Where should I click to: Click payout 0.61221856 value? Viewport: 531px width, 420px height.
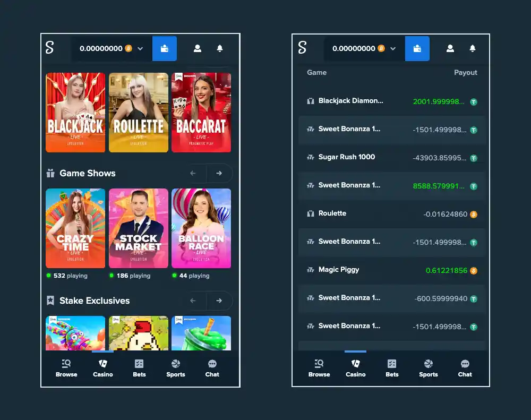coord(447,270)
